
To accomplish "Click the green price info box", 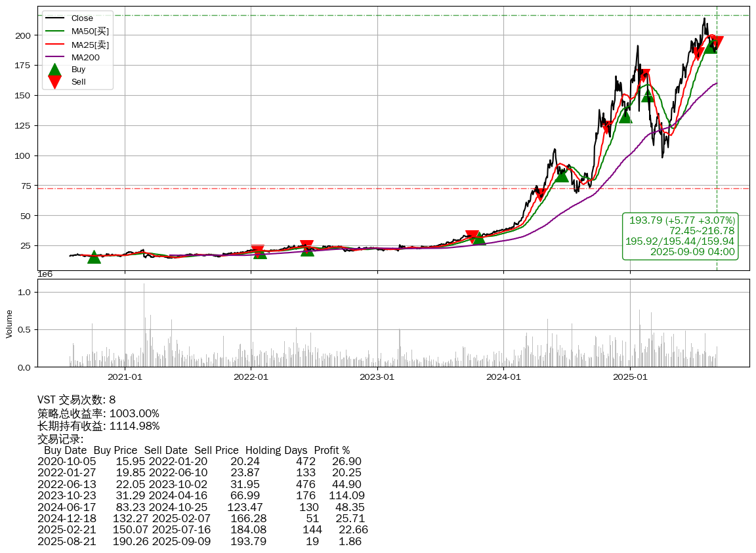I will pos(679,236).
